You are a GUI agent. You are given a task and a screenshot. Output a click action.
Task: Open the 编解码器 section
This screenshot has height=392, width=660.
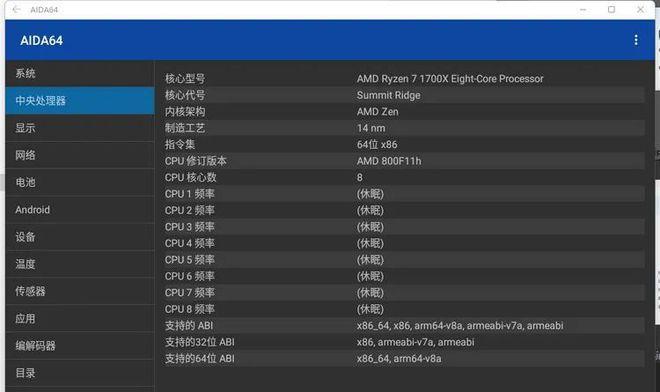(80, 346)
